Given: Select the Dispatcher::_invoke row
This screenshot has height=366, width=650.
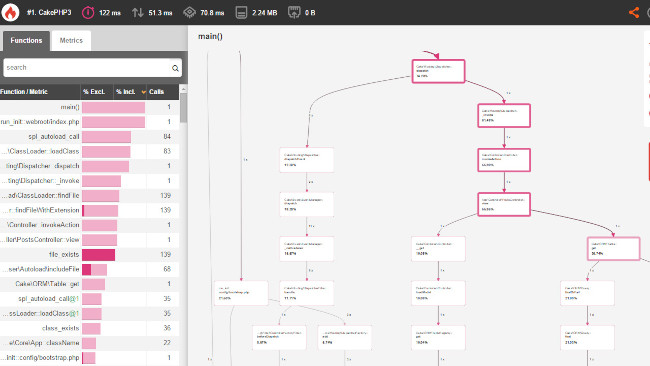Looking at the screenshot, I should tap(90, 181).
